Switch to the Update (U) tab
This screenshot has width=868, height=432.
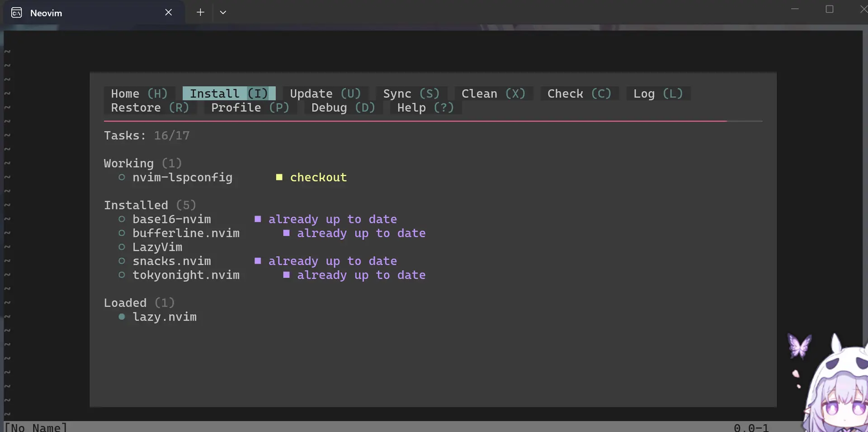(325, 94)
